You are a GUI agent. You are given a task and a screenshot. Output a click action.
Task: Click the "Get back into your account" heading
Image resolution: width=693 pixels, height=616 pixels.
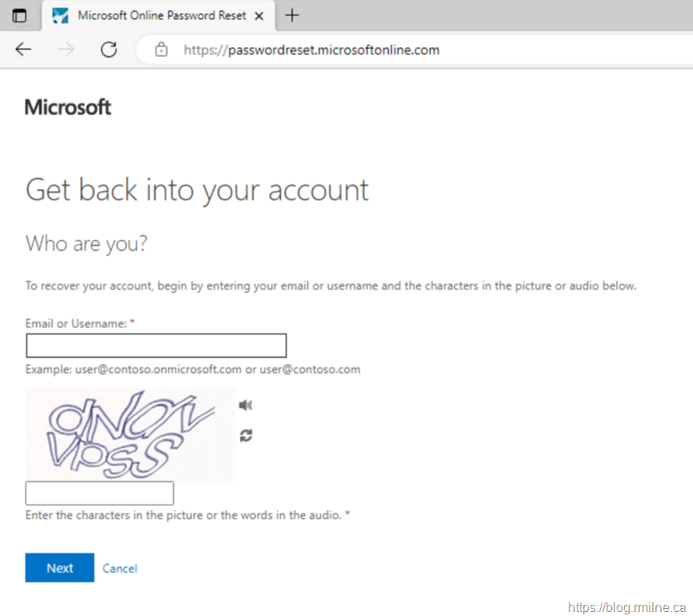pyautogui.click(x=197, y=190)
